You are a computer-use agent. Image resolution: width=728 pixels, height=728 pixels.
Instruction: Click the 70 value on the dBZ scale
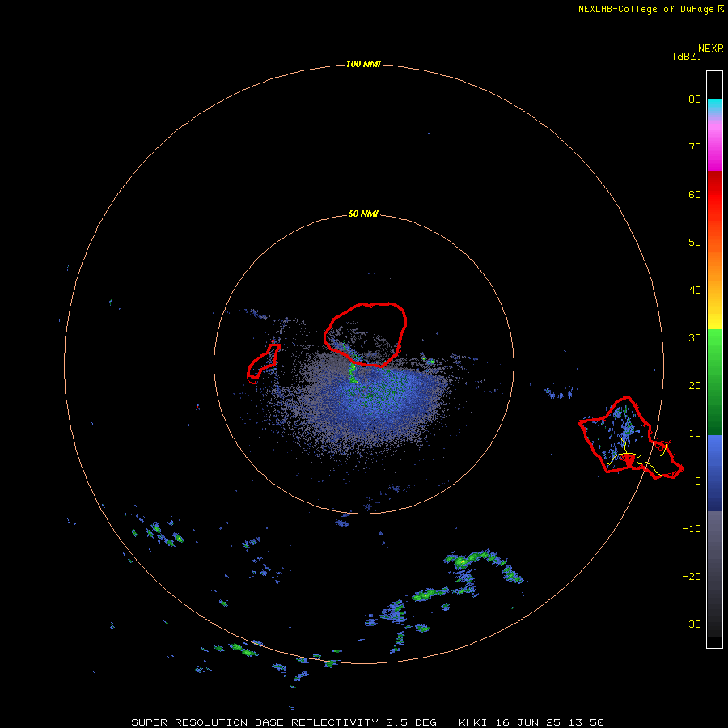coord(695,147)
